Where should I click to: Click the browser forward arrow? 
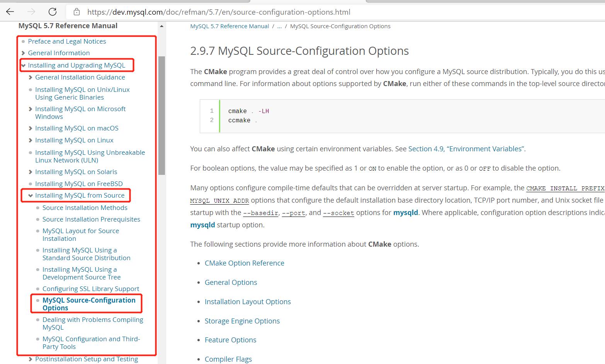(31, 12)
